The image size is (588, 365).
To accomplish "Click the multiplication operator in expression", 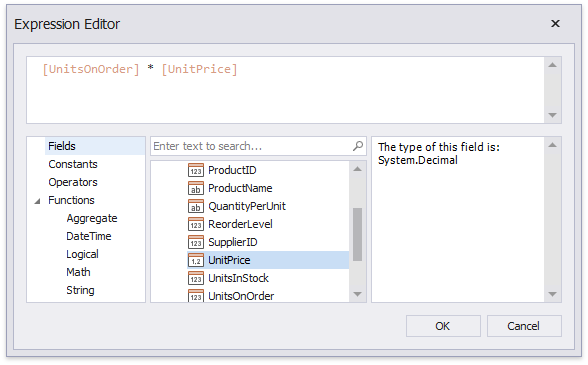I will click(x=150, y=68).
